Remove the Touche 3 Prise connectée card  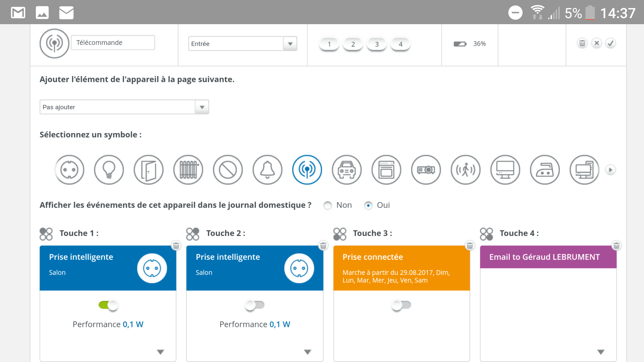tap(470, 245)
